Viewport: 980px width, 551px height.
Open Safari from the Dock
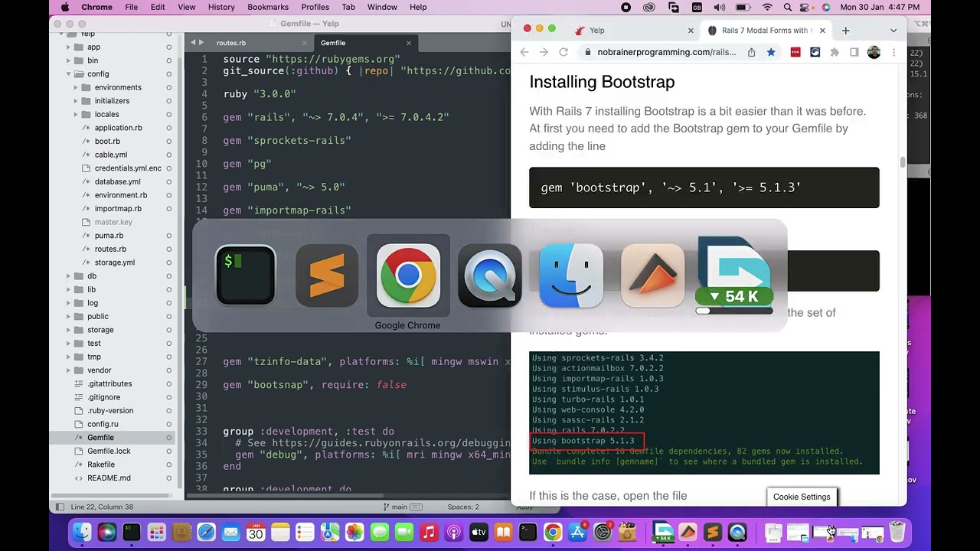[x=206, y=532]
